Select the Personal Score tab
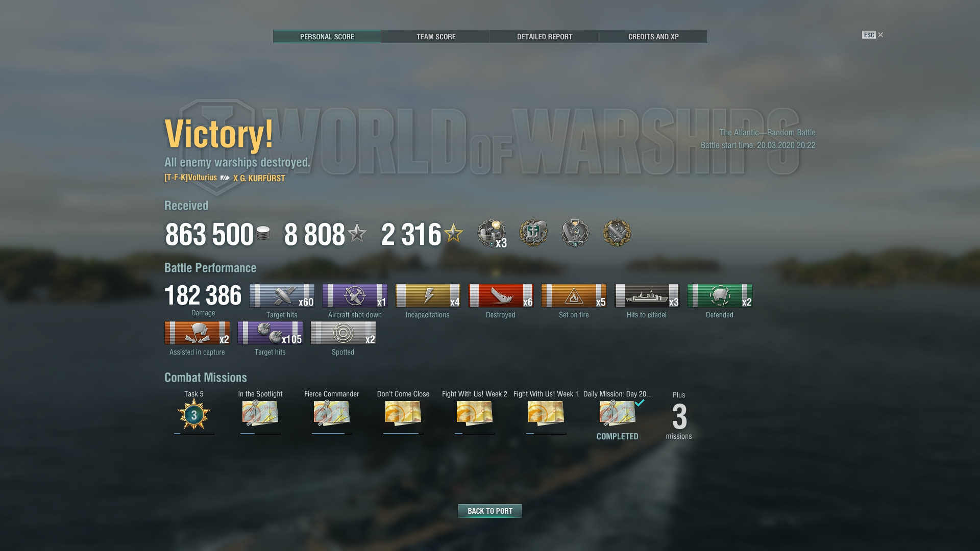Screen dimensions: 980x551 click(327, 37)
